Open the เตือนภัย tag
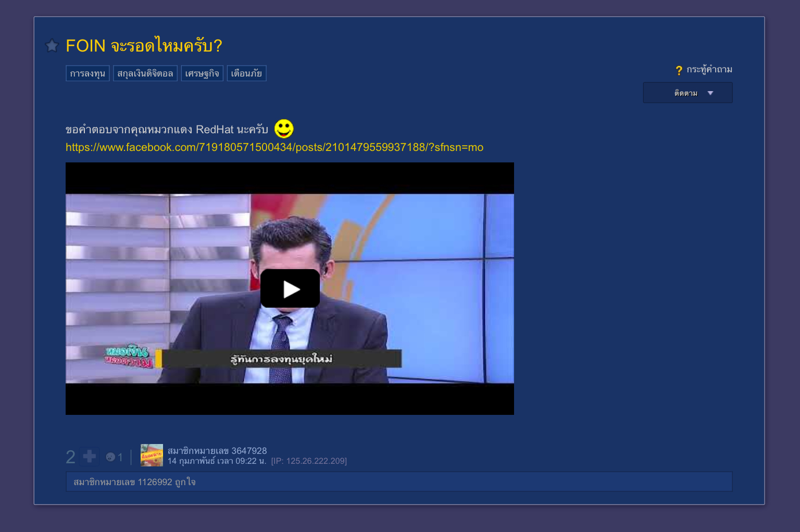Screen dimensions: 800x532 tap(246, 73)
